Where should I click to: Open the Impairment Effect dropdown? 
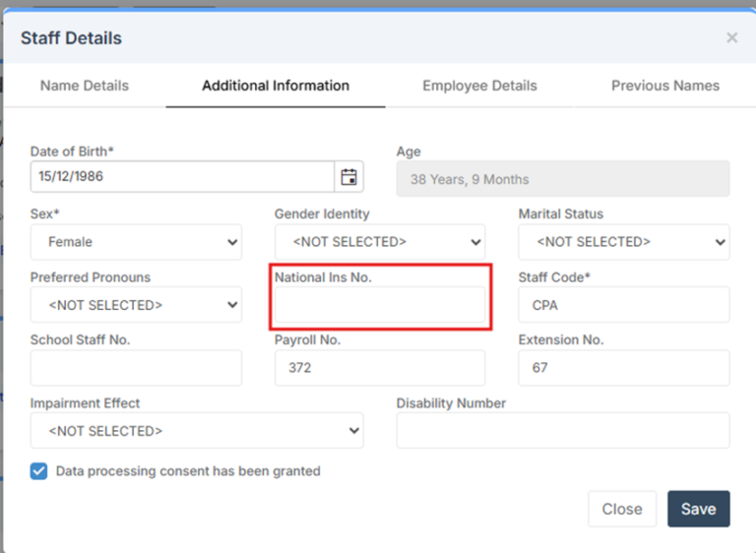(x=197, y=431)
